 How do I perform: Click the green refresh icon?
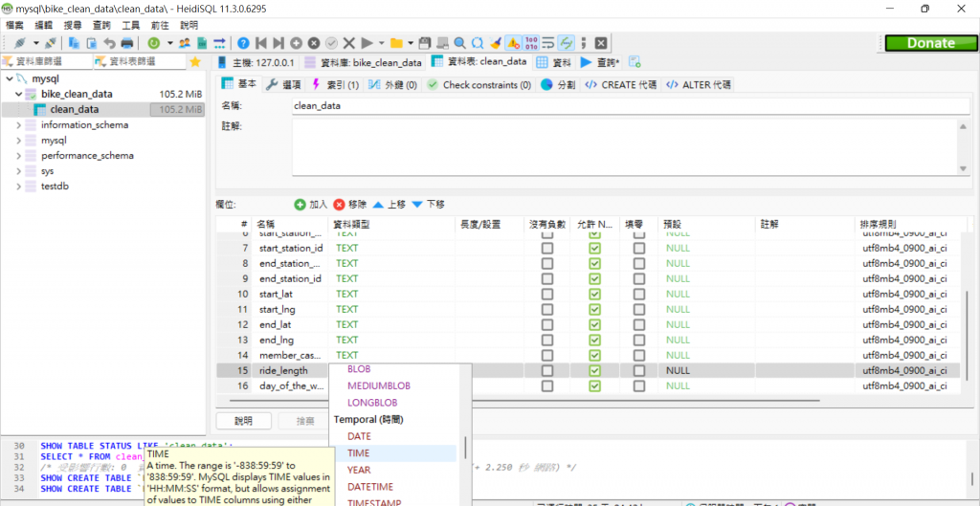pyautogui.click(x=152, y=43)
